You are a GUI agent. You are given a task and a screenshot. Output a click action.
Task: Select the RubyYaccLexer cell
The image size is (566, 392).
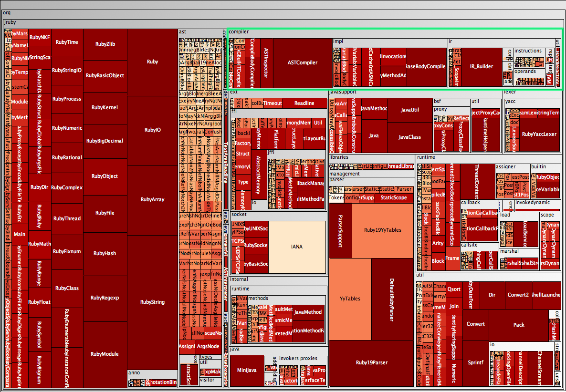pyautogui.click(x=539, y=134)
